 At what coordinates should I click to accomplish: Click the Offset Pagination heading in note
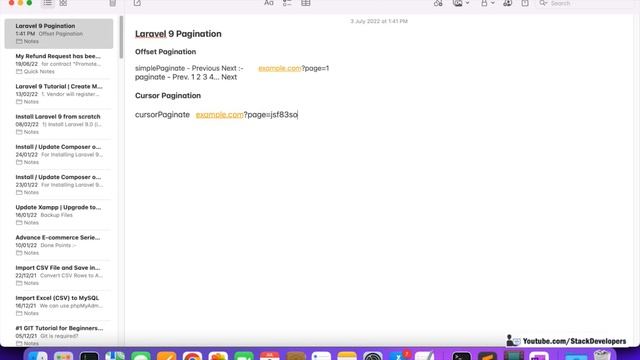(165, 52)
